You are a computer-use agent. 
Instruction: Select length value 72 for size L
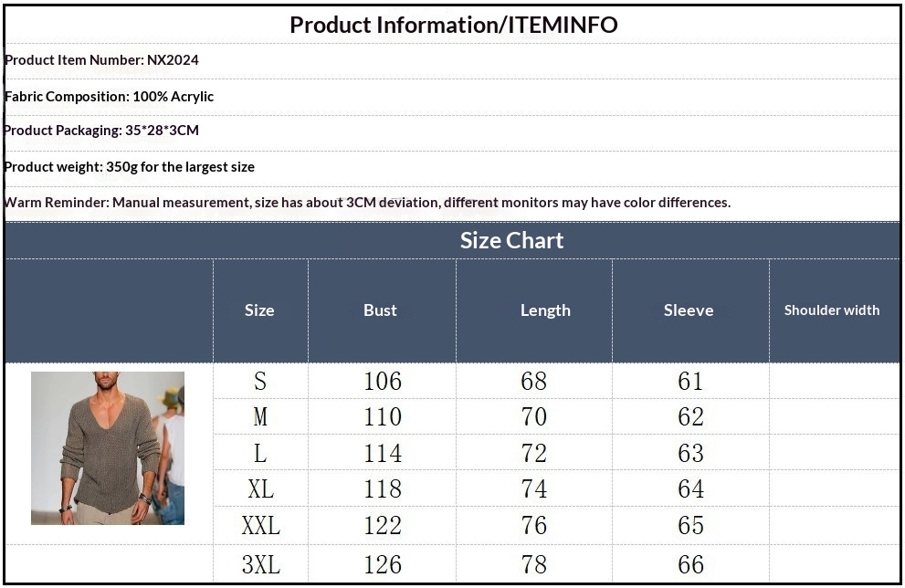[533, 454]
